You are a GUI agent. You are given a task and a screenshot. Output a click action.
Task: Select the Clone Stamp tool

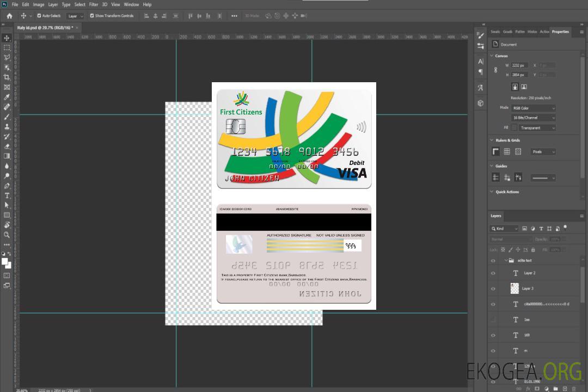click(x=7, y=126)
